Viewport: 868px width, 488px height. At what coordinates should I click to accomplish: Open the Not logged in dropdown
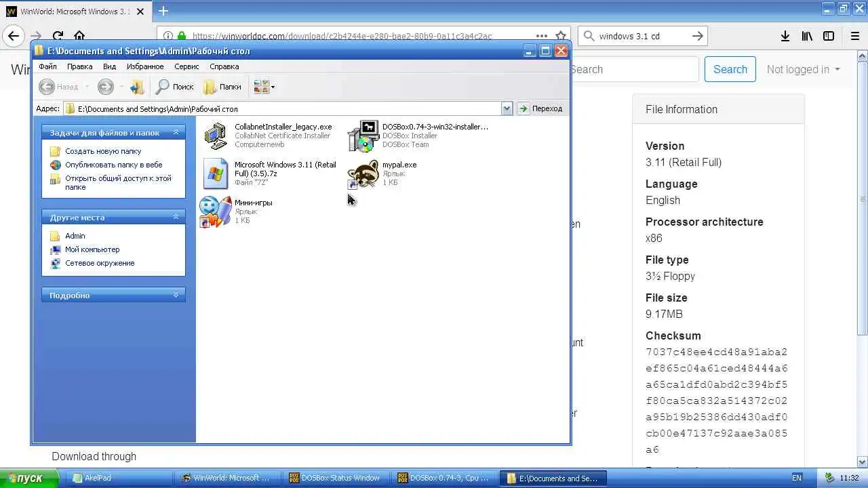point(804,69)
